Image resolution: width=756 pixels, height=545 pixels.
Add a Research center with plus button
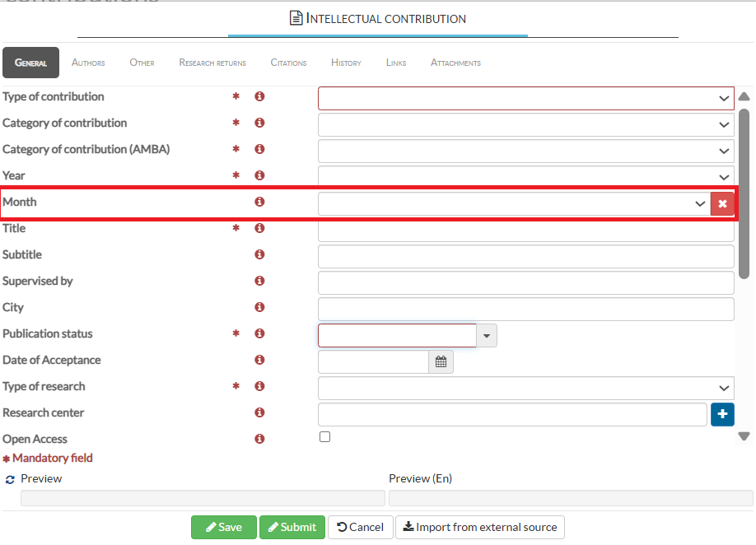722,414
